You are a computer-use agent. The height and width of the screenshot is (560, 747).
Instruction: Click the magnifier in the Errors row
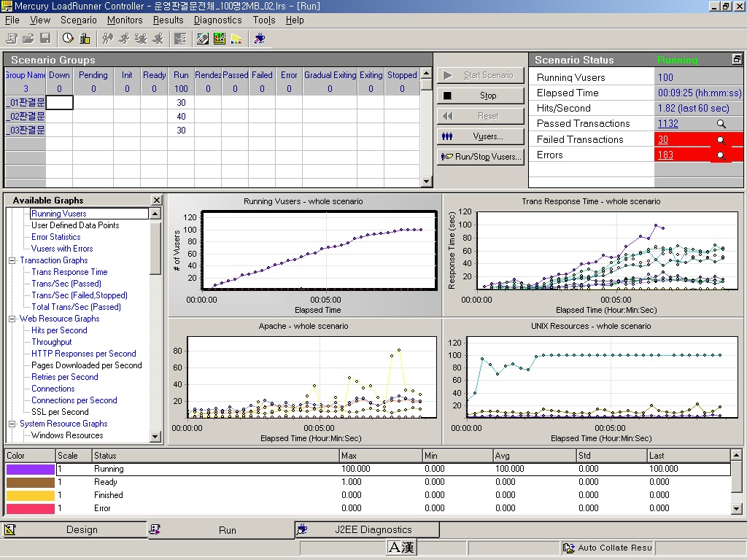tap(721, 156)
